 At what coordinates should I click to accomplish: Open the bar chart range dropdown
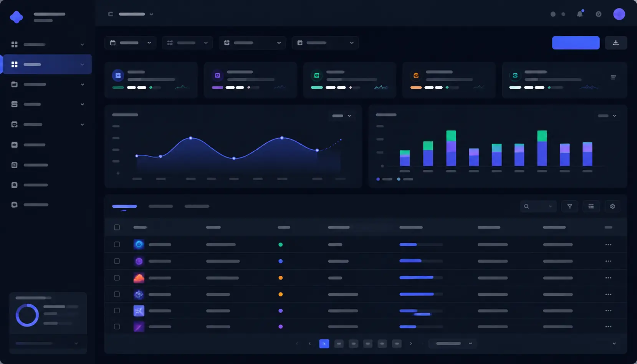coord(607,116)
